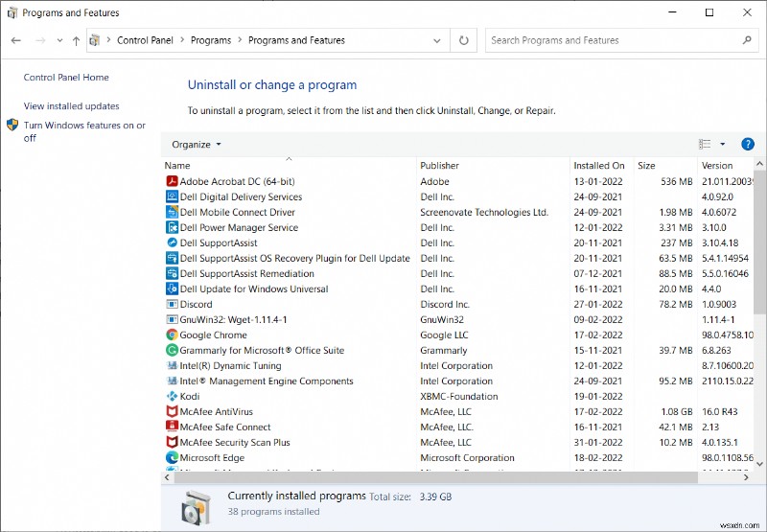Click the Intel Management Engine Components icon
Image resolution: width=767 pixels, height=532 pixels.
[x=172, y=381]
